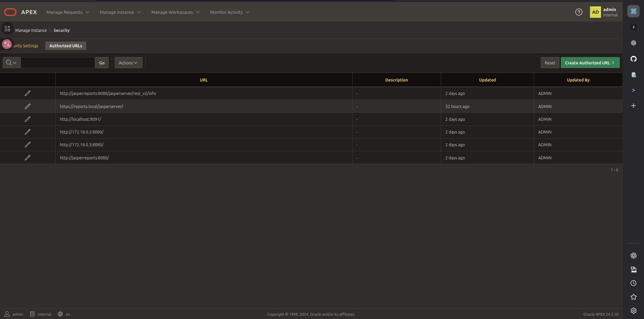Click the plus icon in sidebar

pyautogui.click(x=633, y=106)
